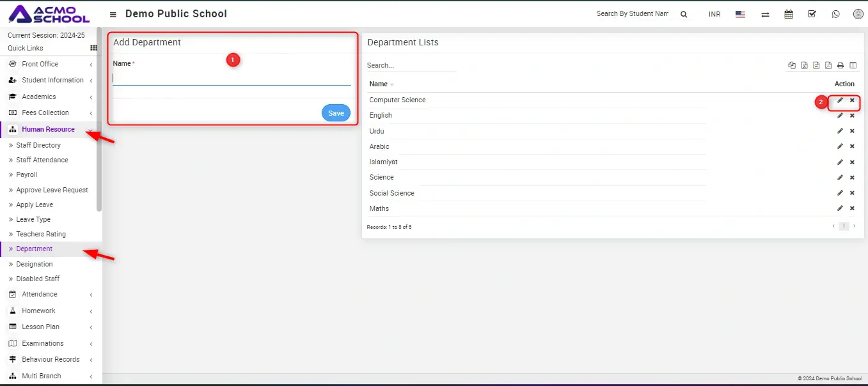868x386 pixels.
Task: Switch session using the arrows icon
Action: pos(765,14)
